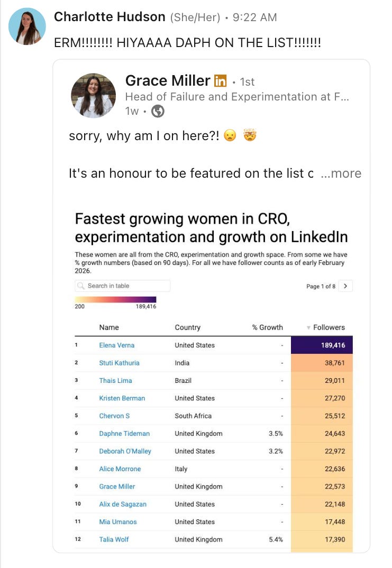This screenshot has width=392, height=568.
Task: Click the LinkedIn badge beside Grace Miller
Action: (x=220, y=81)
